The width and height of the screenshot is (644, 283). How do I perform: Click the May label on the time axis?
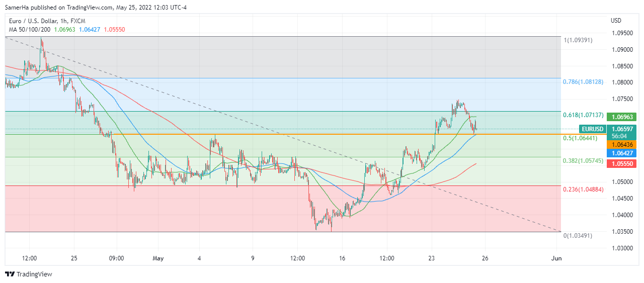[x=158, y=258]
